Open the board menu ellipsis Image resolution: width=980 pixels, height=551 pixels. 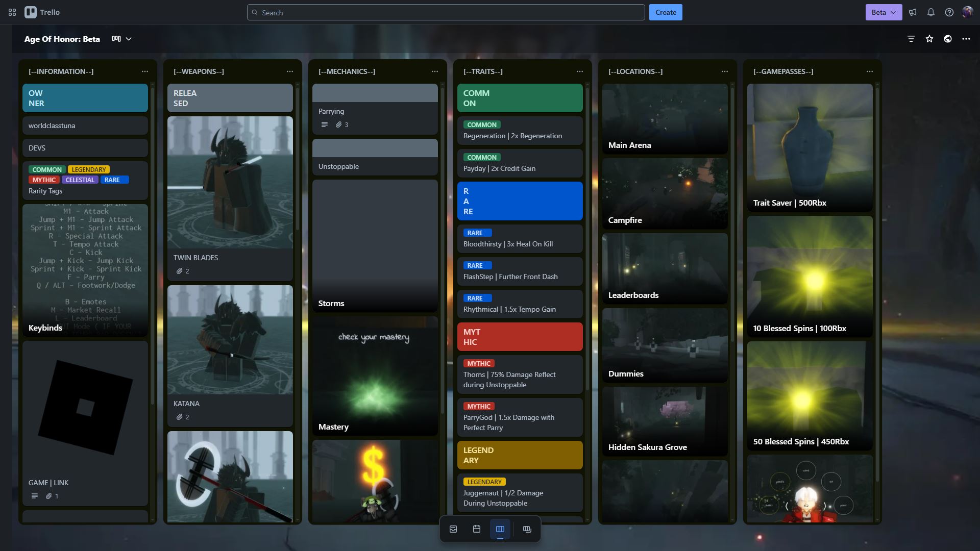[x=966, y=39]
